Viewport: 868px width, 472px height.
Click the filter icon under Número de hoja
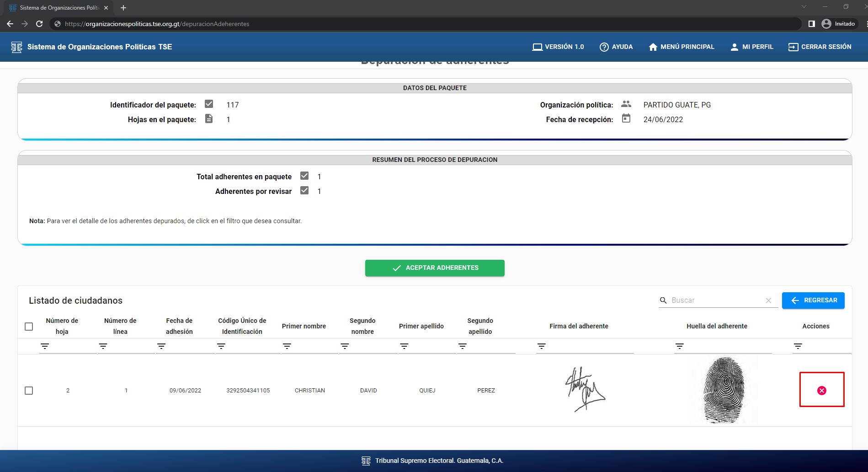(x=45, y=346)
